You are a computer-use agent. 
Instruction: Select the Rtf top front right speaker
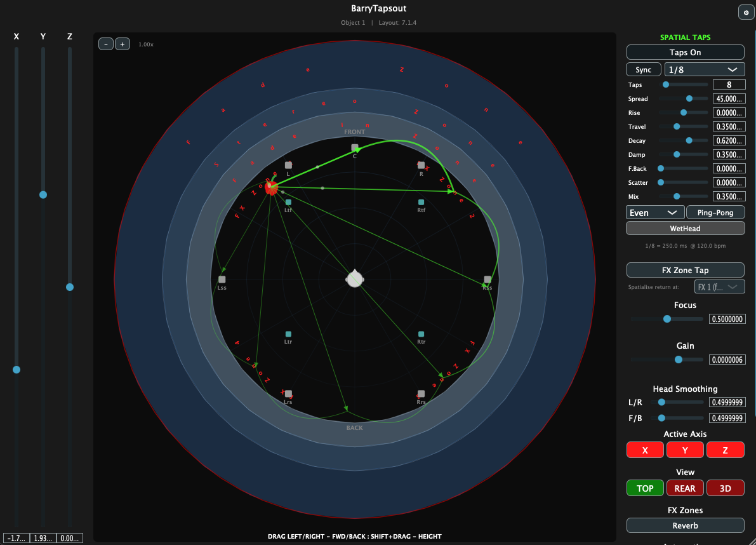pos(421,202)
